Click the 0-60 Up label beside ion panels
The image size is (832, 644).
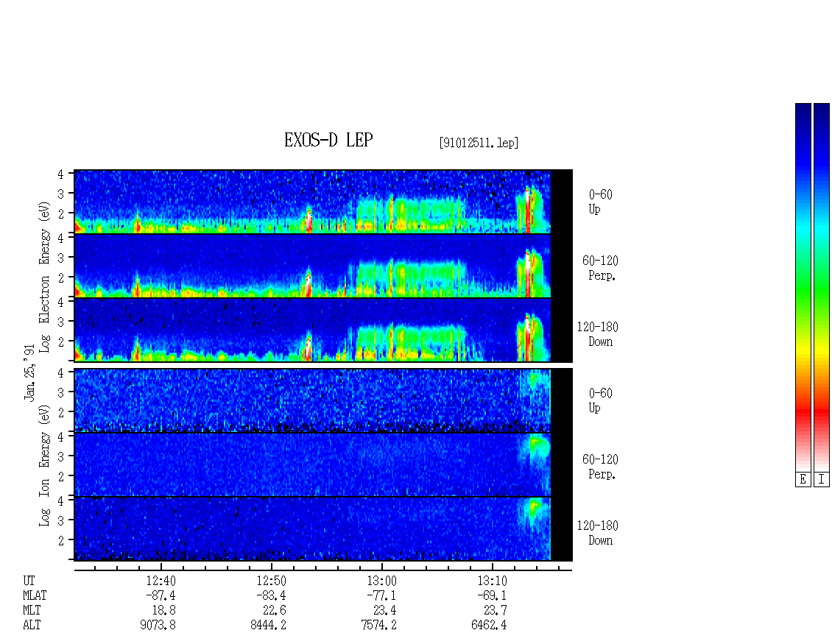(600, 400)
